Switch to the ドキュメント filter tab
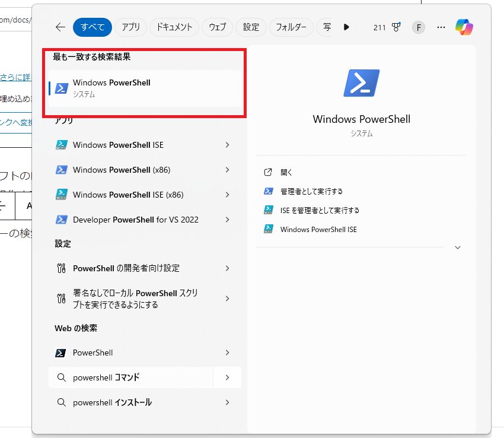 click(174, 27)
